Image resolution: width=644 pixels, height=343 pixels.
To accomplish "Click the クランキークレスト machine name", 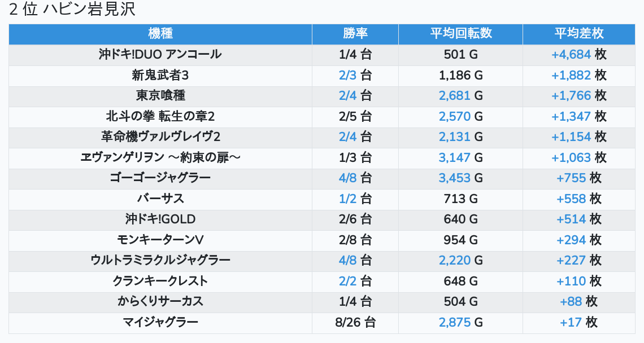I will click(x=160, y=282).
